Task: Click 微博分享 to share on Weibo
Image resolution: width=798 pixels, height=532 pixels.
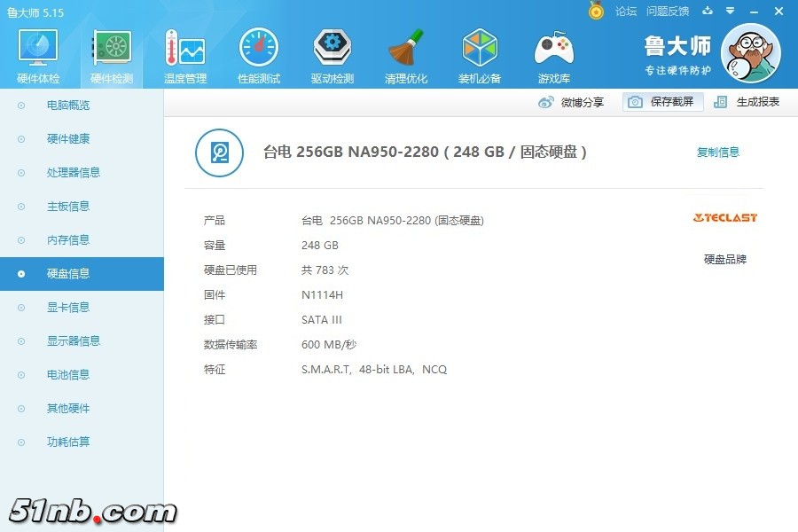Action: (x=572, y=102)
